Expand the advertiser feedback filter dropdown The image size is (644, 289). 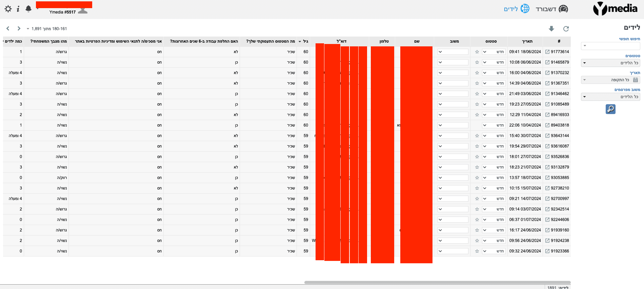click(x=610, y=97)
